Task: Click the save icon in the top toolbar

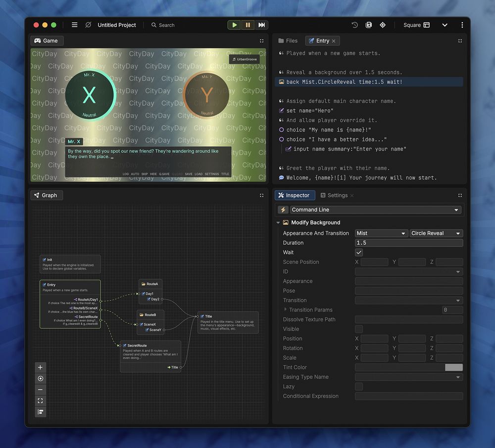Action: click(x=369, y=25)
